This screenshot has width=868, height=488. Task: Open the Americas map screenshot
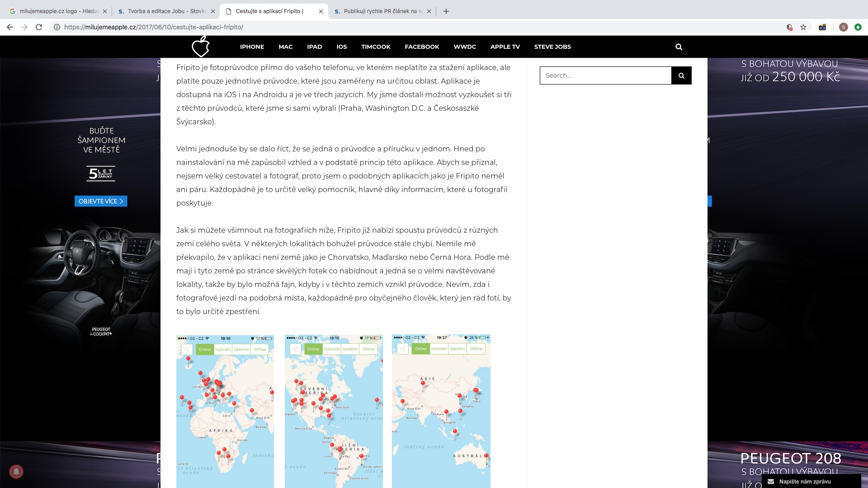[x=334, y=411]
